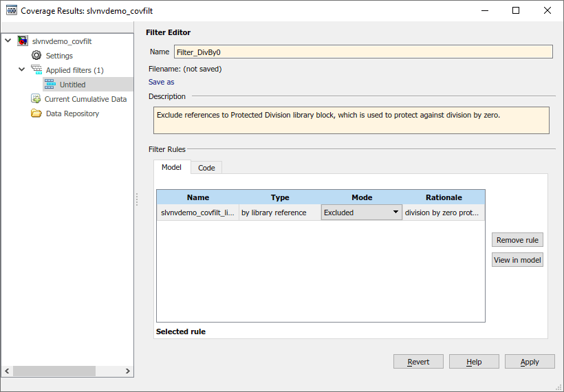The width and height of the screenshot is (564, 392).
Task: Click the Untitled filter icon
Action: click(50, 85)
